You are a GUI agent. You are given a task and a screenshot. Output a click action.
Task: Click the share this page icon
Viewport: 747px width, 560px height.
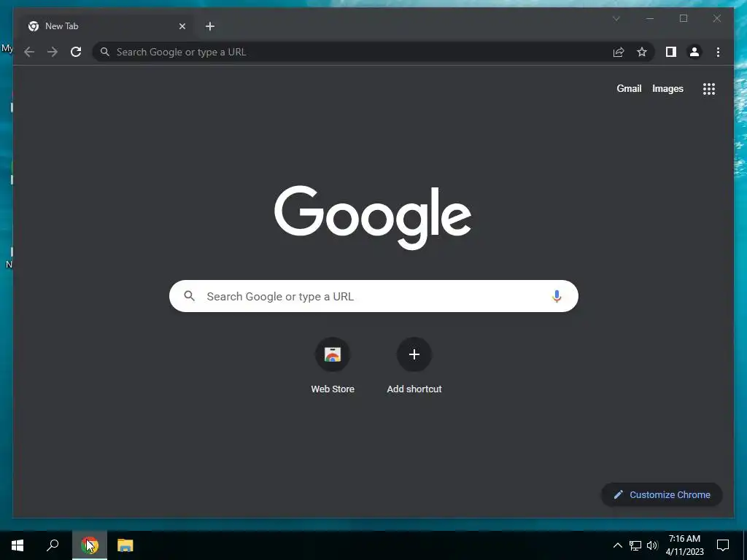(619, 52)
